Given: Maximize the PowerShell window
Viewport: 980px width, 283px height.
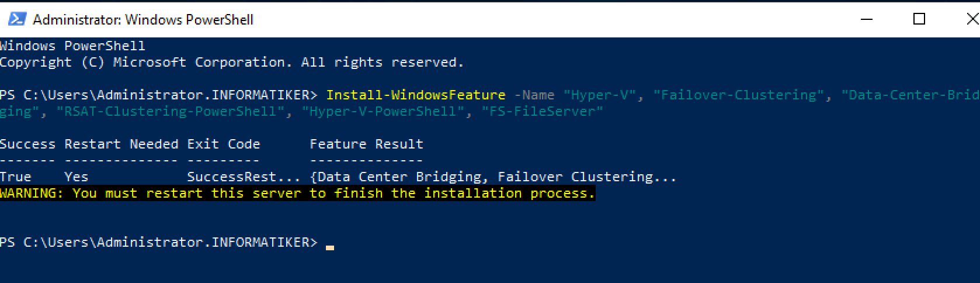Looking at the screenshot, I should (919, 19).
